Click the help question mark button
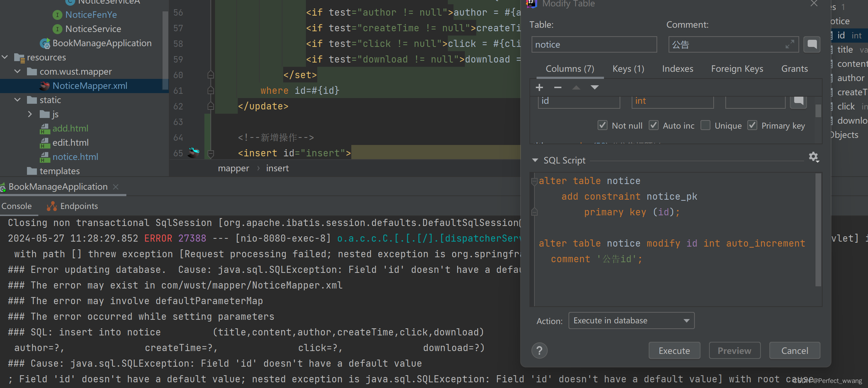This screenshot has height=388, width=868. coord(539,351)
